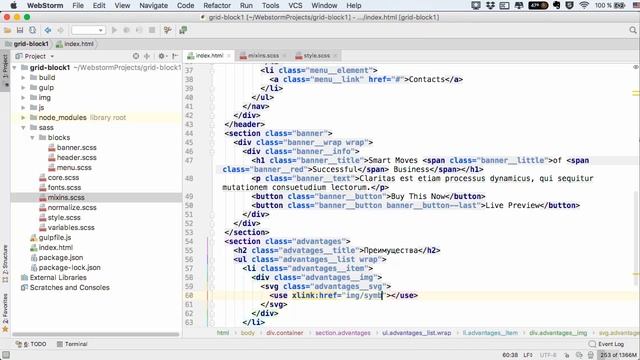Collapse the sass folder
640x360 pixels.
point(23,127)
